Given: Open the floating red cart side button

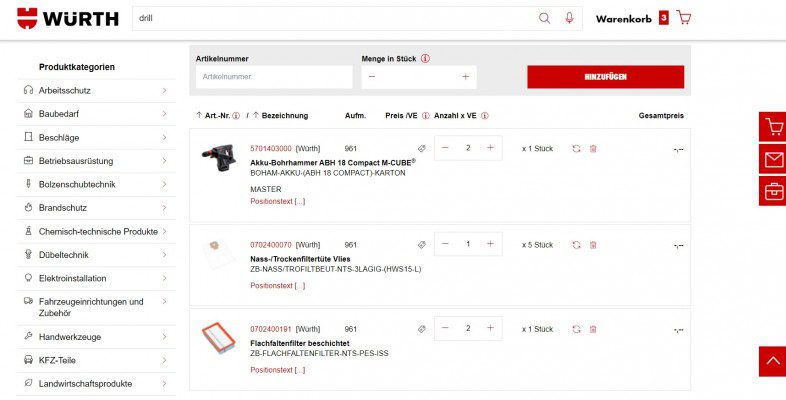Looking at the screenshot, I should point(773,127).
